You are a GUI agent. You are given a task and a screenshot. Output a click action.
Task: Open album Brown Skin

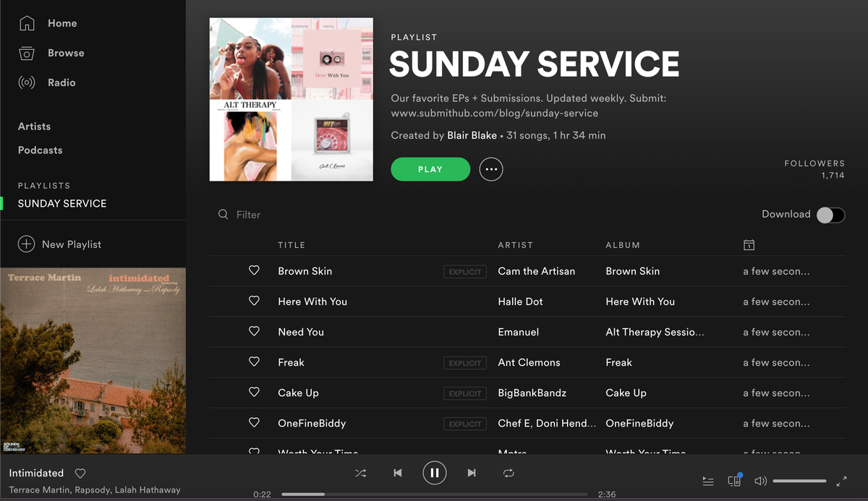(x=633, y=271)
